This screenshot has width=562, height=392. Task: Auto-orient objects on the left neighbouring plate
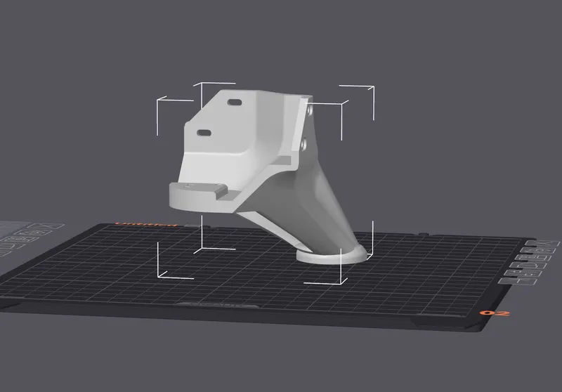pos(33,233)
